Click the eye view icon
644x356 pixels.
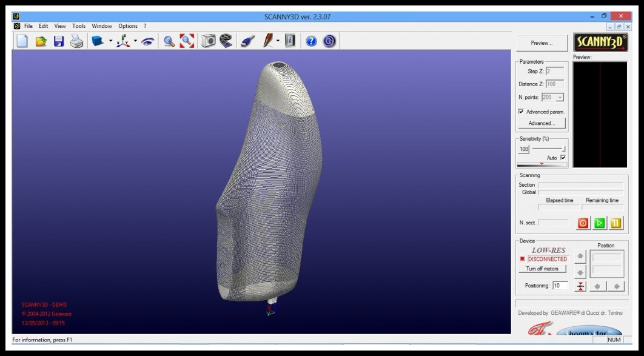147,41
